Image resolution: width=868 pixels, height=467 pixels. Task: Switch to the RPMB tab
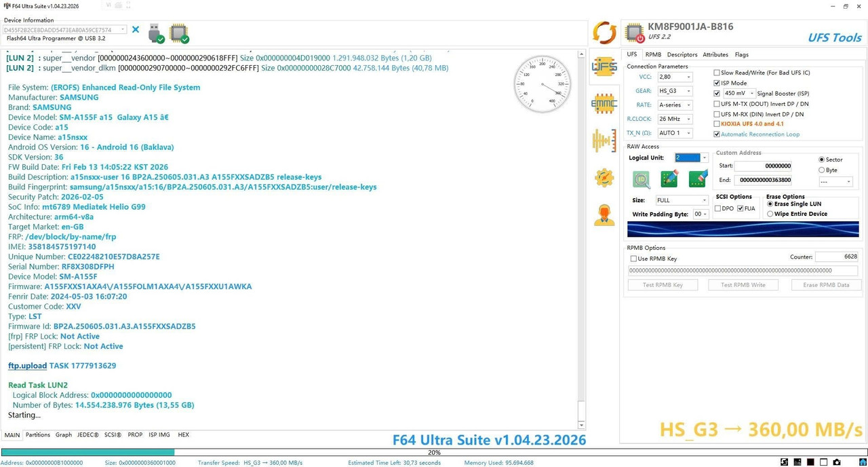[653, 54]
